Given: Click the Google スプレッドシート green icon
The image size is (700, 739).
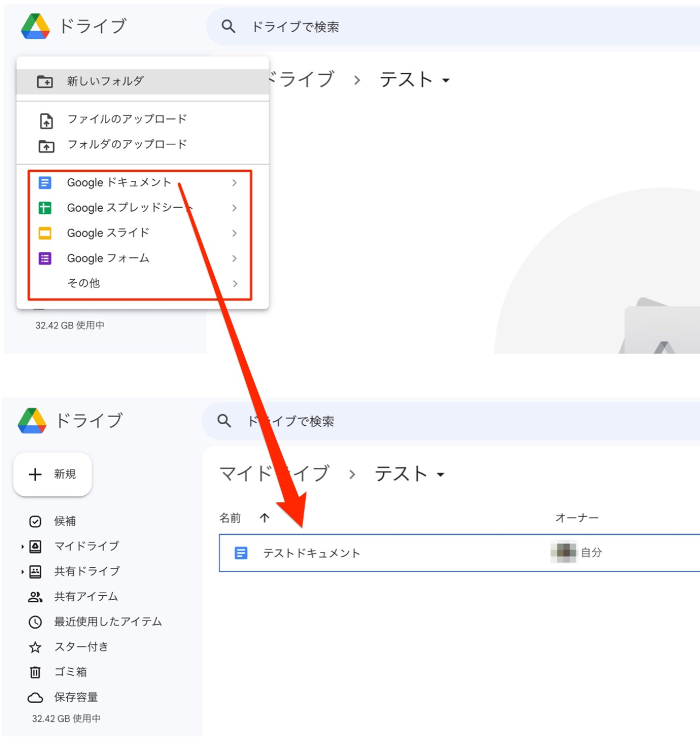Looking at the screenshot, I should [x=45, y=208].
